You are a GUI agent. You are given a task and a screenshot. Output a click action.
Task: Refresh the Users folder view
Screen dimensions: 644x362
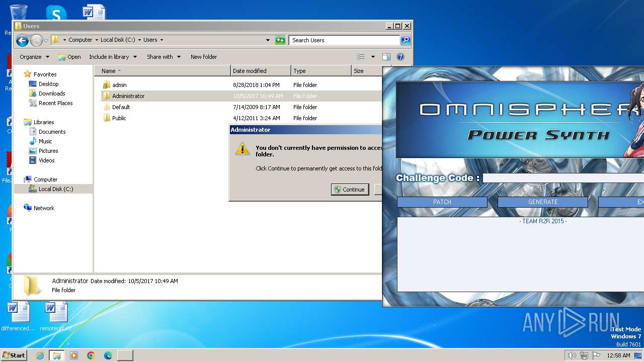click(281, 40)
